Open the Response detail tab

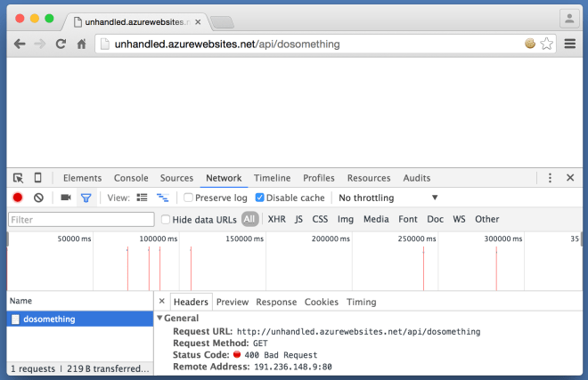[276, 302]
